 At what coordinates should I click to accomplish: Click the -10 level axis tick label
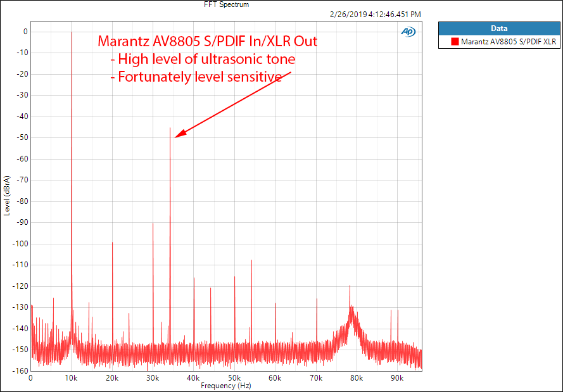[x=22, y=53]
